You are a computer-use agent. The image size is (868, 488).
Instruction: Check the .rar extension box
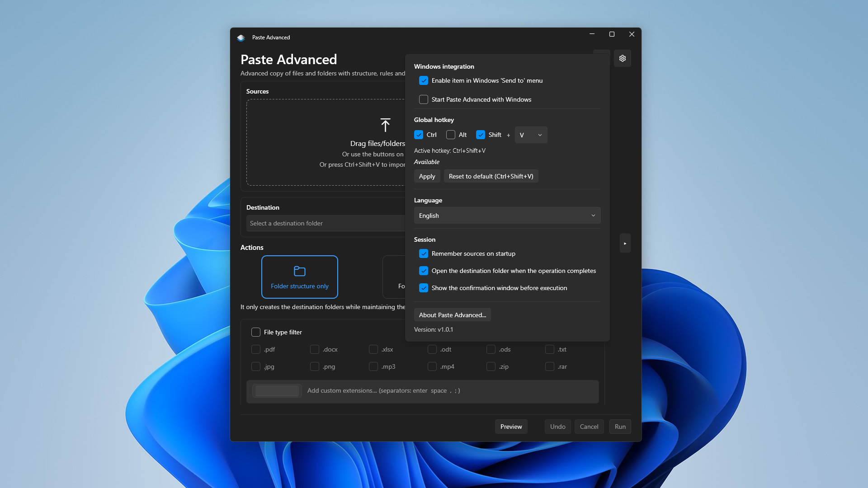tap(550, 366)
